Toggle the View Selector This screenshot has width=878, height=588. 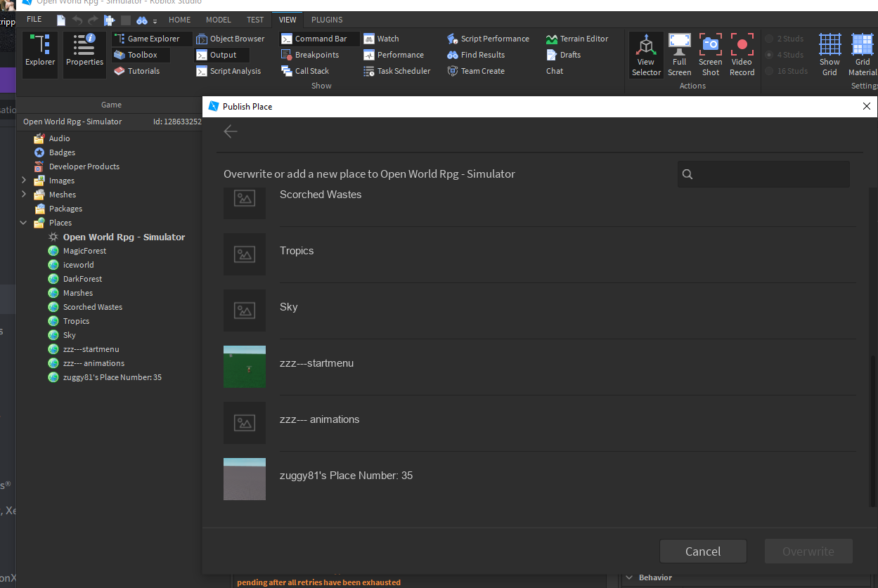[646, 54]
